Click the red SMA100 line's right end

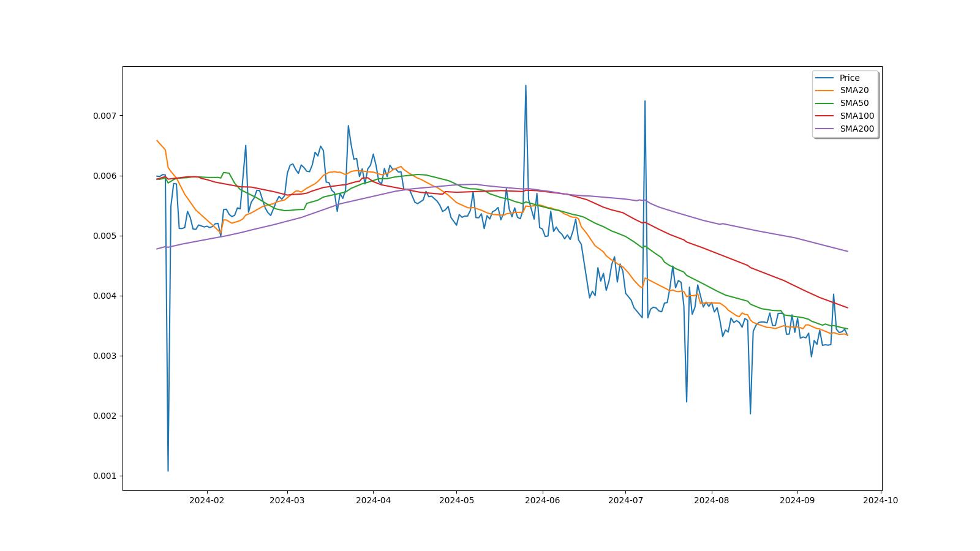click(x=847, y=307)
